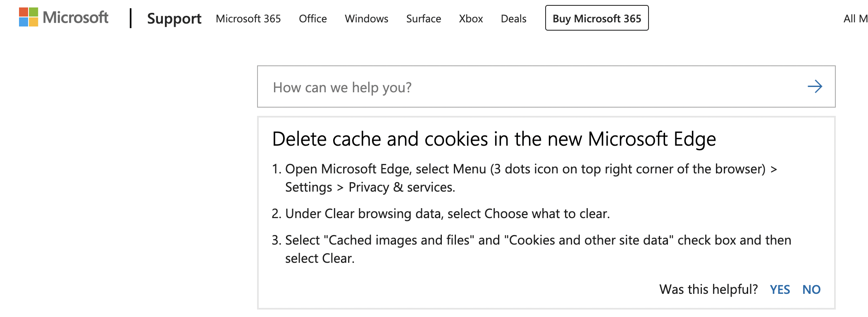Go to the Support home link
Screen dimensions: 868x317
pos(174,19)
